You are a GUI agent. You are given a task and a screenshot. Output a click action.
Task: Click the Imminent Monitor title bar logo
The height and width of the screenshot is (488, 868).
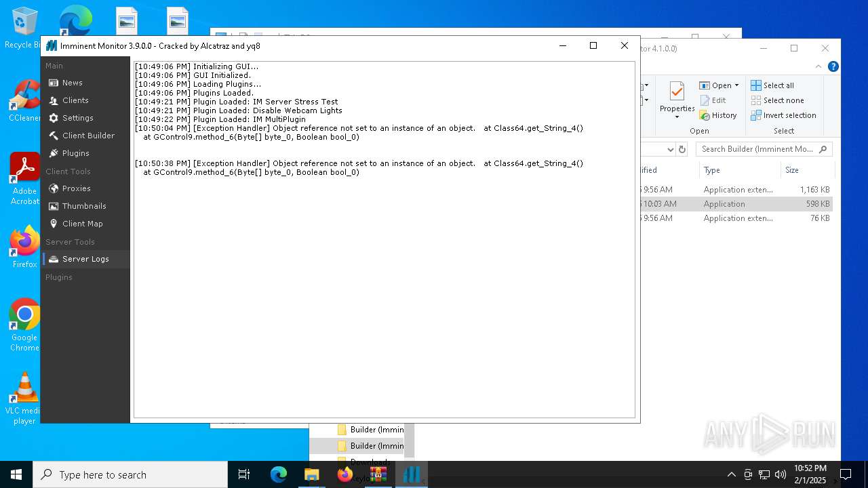click(52, 46)
